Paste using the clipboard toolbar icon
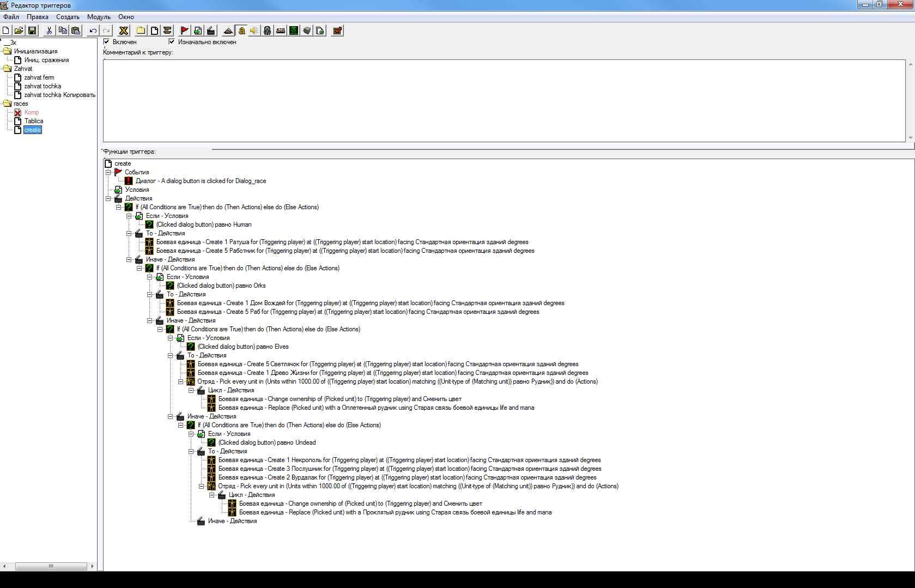This screenshot has height=588, width=915. [76, 31]
